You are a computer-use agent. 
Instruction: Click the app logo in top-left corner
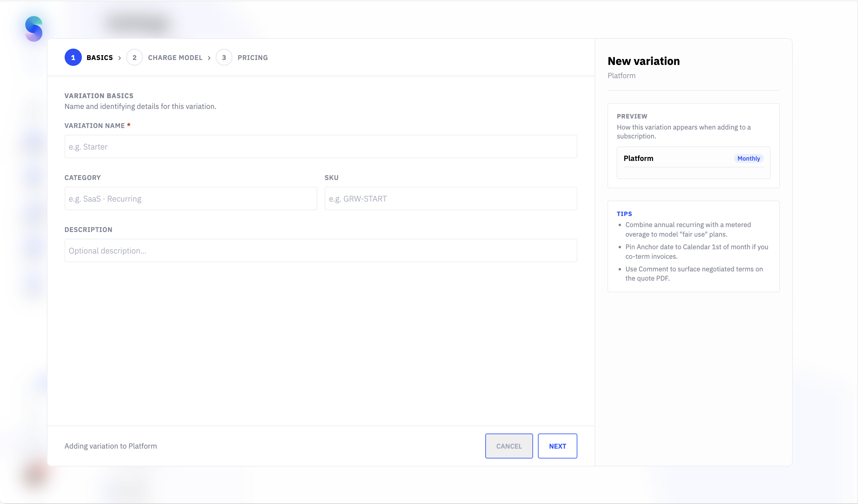pyautogui.click(x=34, y=29)
